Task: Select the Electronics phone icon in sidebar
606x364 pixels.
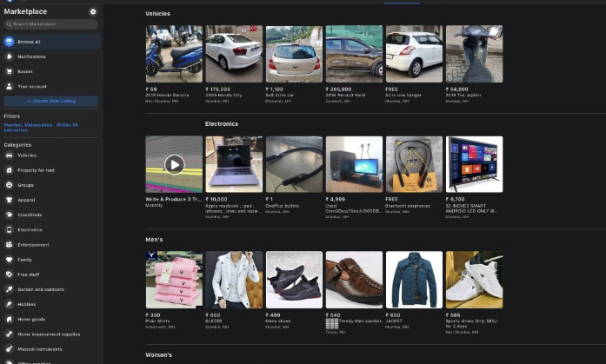Action: tap(10, 229)
